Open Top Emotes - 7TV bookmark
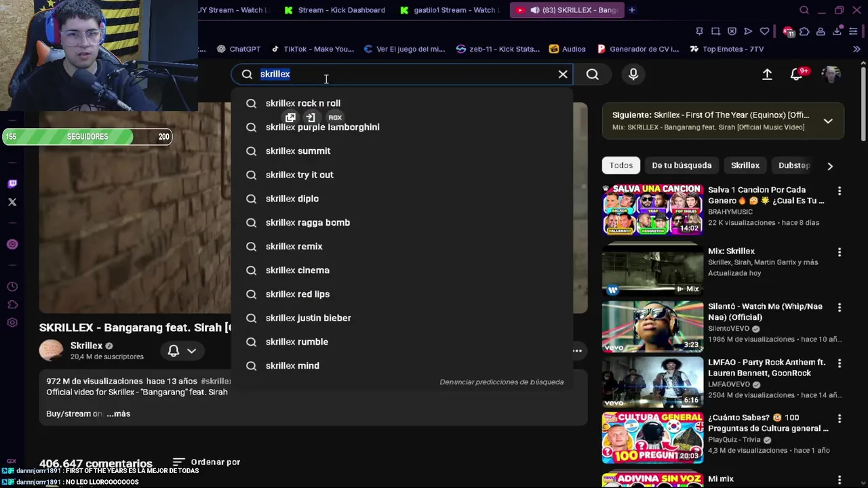The width and height of the screenshot is (868, 488). click(x=726, y=49)
